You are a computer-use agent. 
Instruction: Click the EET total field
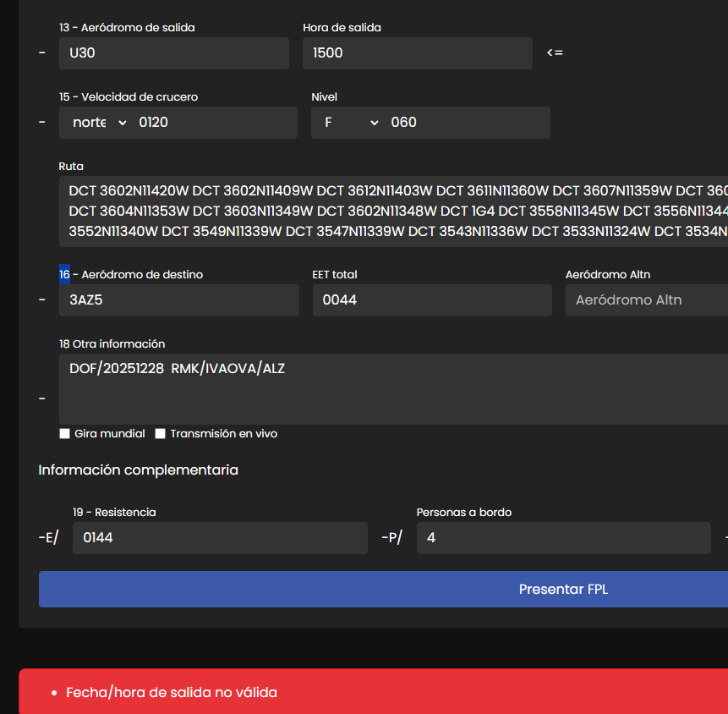pyautogui.click(x=431, y=300)
